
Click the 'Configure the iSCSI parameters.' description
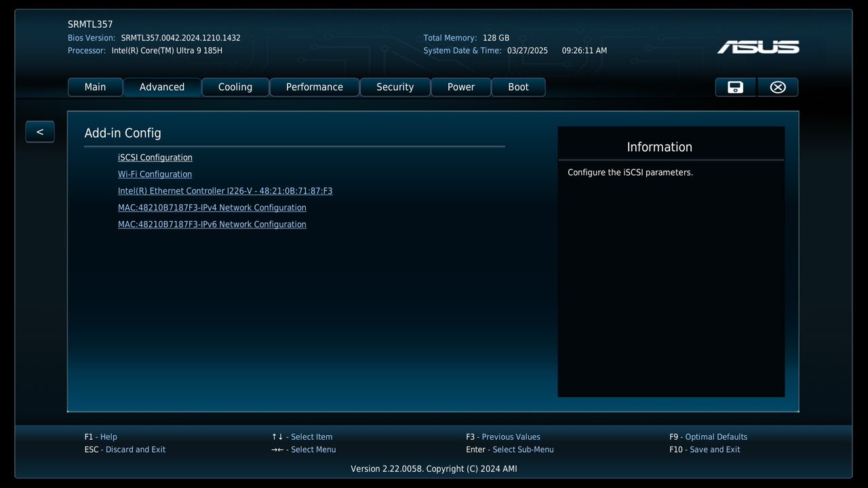(631, 173)
